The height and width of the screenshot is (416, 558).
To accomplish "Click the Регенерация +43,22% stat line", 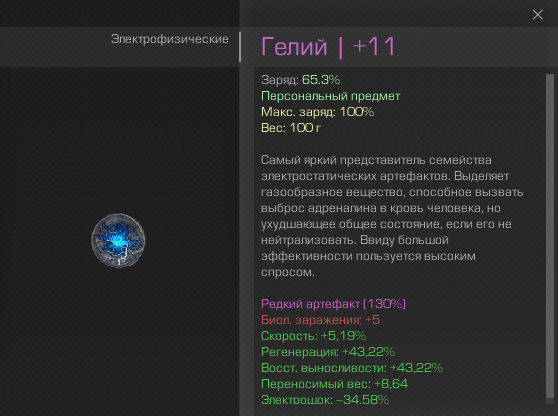I will (328, 352).
